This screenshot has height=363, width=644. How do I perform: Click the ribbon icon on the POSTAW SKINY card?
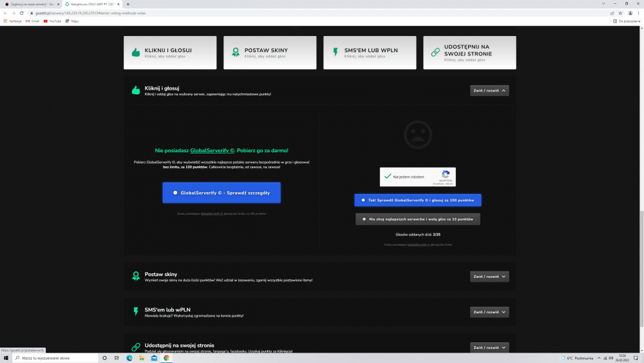pos(235,52)
